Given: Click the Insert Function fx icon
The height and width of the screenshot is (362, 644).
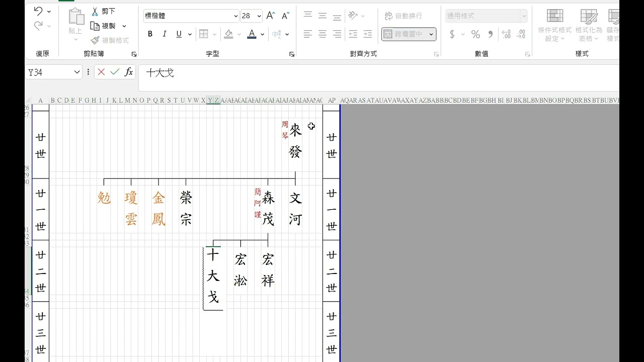Looking at the screenshot, I should point(129,72).
